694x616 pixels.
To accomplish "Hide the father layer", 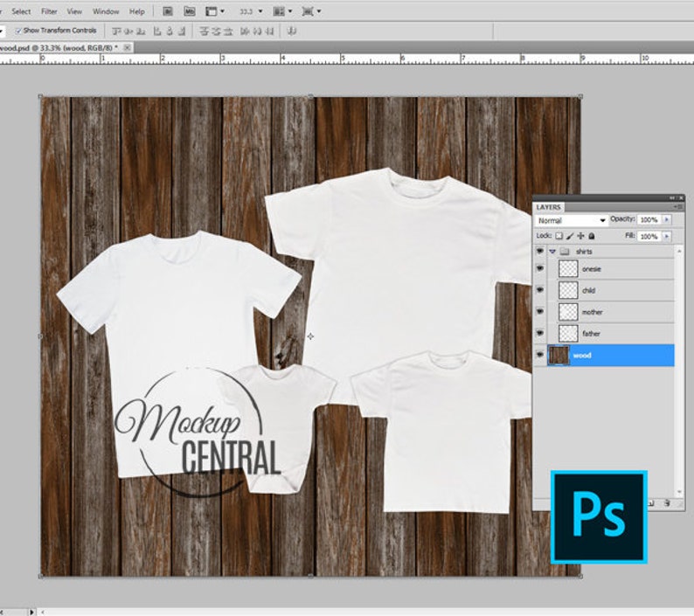I will tap(540, 333).
